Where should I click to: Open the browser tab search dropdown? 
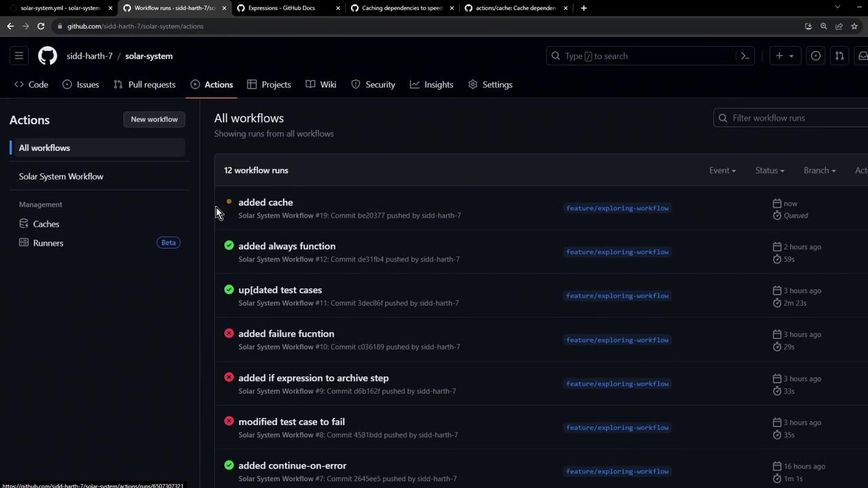point(837,7)
